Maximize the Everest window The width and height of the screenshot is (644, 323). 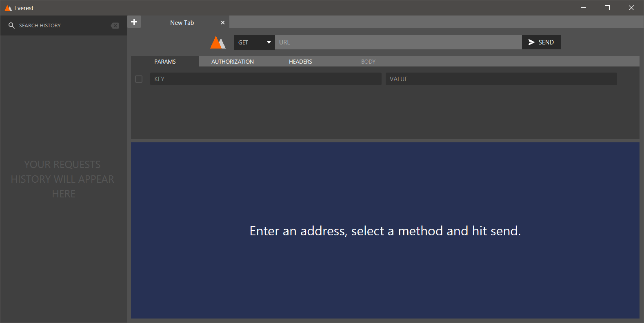[x=607, y=8]
